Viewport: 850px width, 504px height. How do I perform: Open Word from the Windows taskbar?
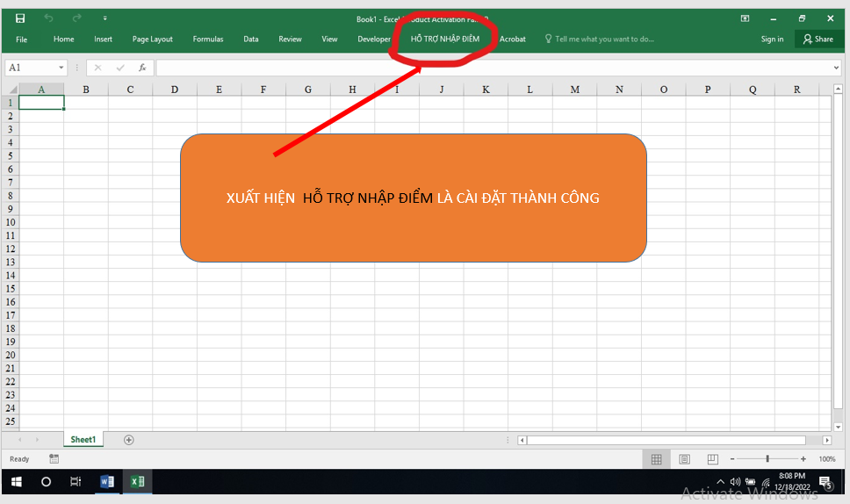click(x=107, y=481)
